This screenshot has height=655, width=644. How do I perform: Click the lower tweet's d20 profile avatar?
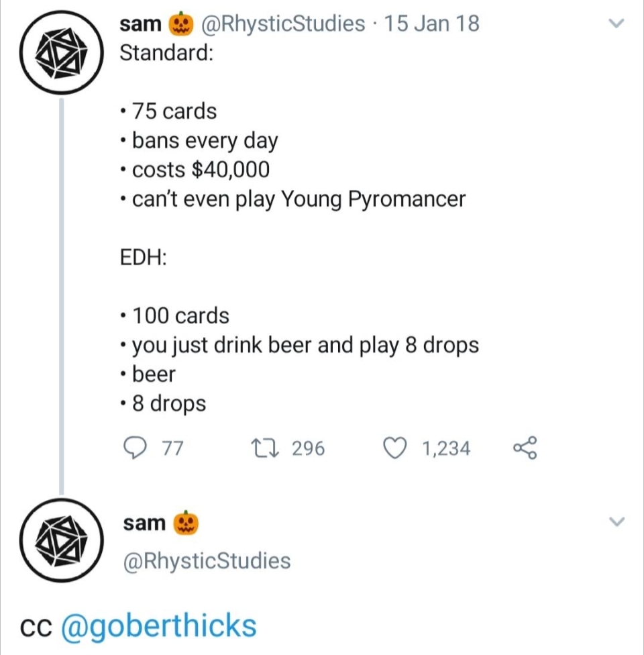point(60,542)
